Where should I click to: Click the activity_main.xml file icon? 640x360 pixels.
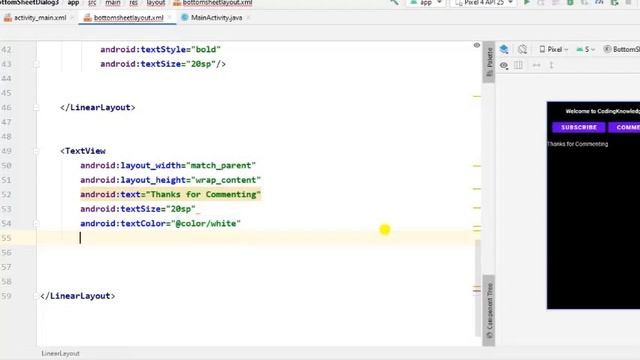point(8,18)
